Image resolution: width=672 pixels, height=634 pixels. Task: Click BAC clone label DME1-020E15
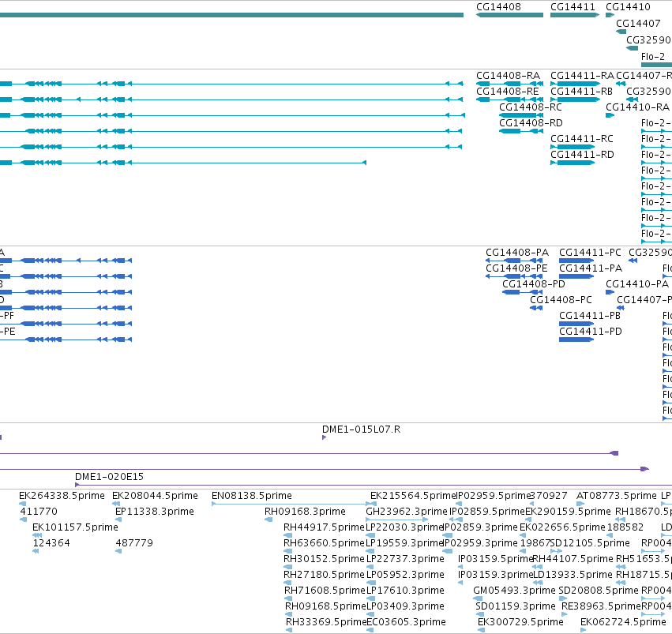click(x=109, y=477)
